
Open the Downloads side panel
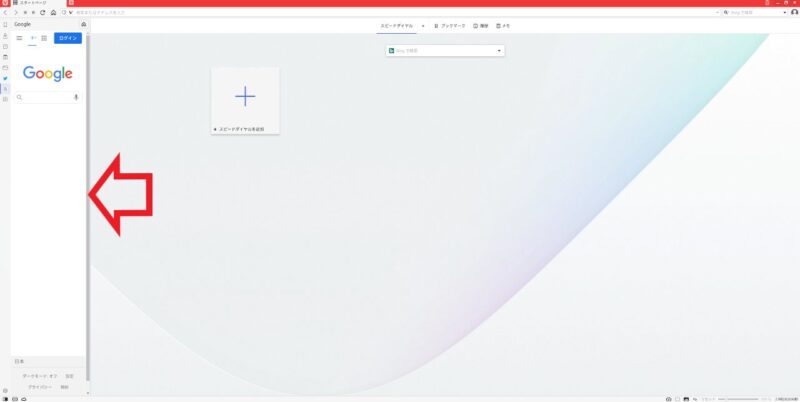5,36
